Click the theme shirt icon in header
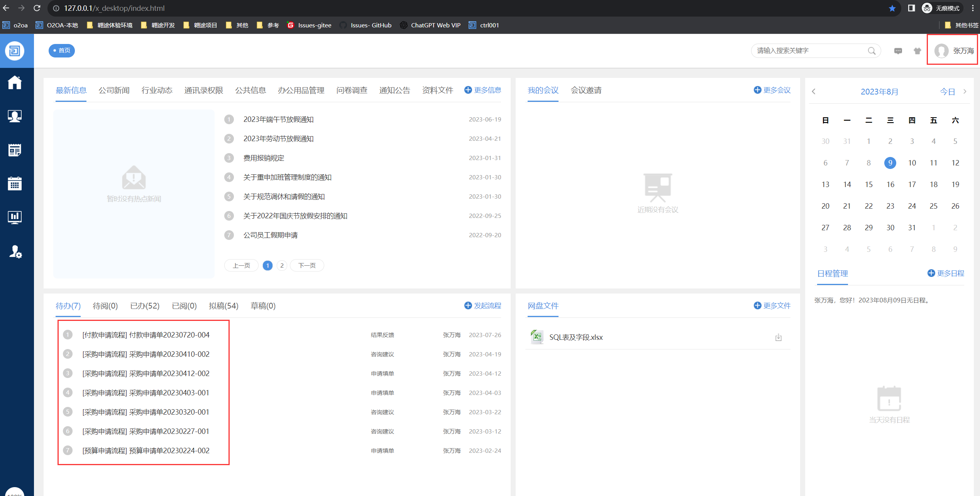The image size is (980, 496). [917, 51]
